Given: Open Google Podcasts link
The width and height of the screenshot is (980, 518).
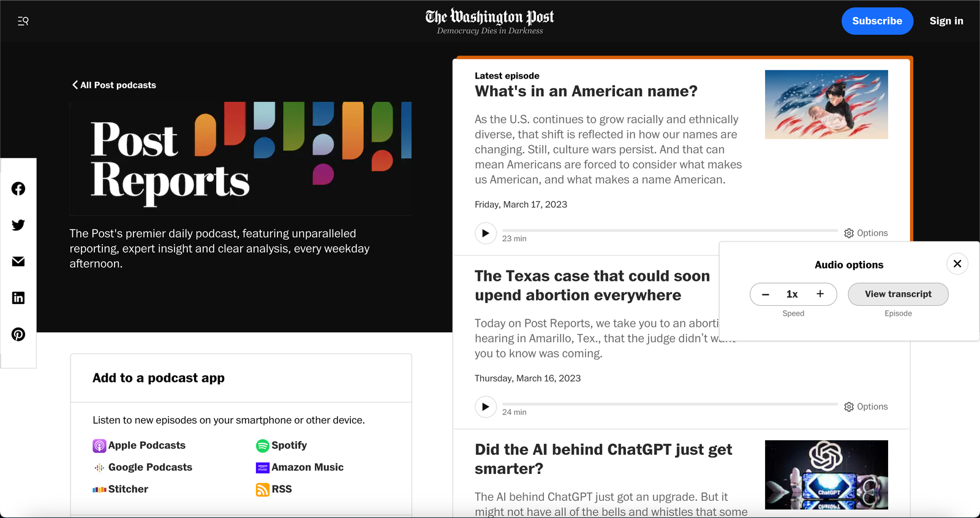Looking at the screenshot, I should point(142,467).
